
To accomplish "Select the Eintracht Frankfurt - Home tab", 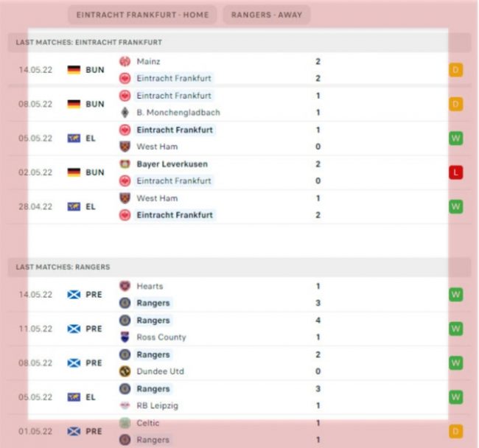I will coord(143,15).
